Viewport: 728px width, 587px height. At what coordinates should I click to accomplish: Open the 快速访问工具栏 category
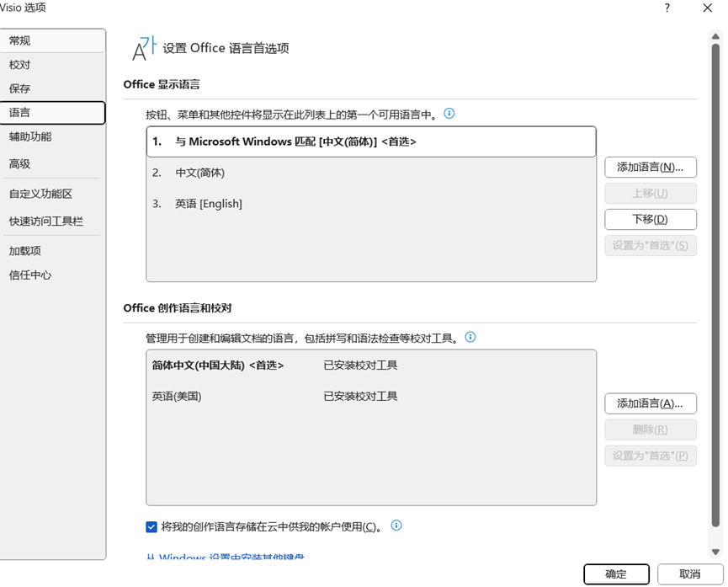[52, 221]
